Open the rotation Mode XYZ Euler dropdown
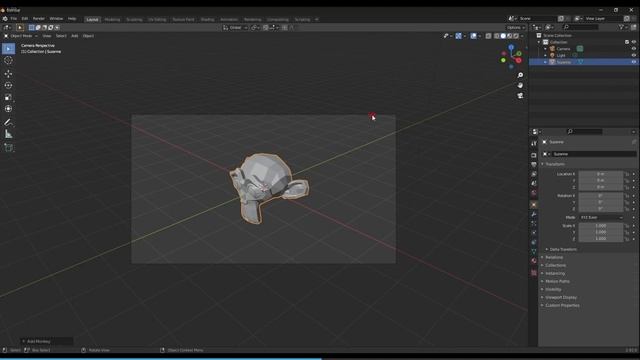This screenshot has height=360, width=640. coord(602,218)
